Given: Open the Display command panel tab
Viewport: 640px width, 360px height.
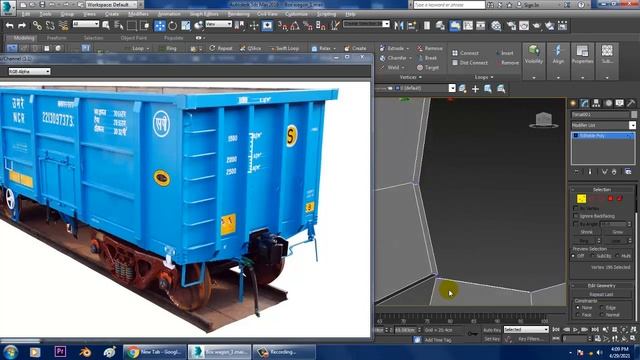Looking at the screenshot, I should (x=620, y=103).
